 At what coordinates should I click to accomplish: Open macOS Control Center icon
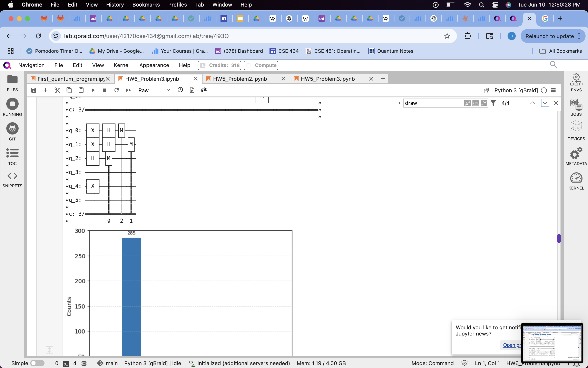(495, 5)
